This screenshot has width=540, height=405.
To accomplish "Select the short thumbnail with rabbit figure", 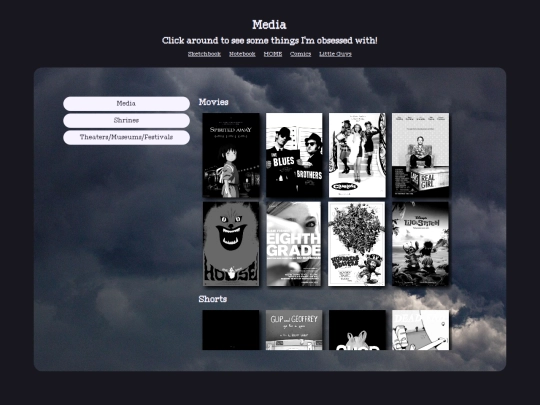I will tap(357, 330).
